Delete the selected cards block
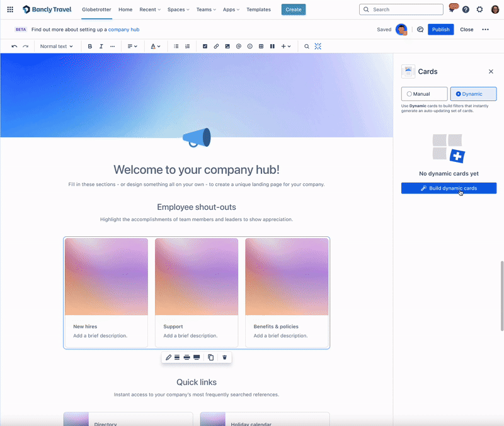Viewport: 504px width, 426px height. [225, 357]
